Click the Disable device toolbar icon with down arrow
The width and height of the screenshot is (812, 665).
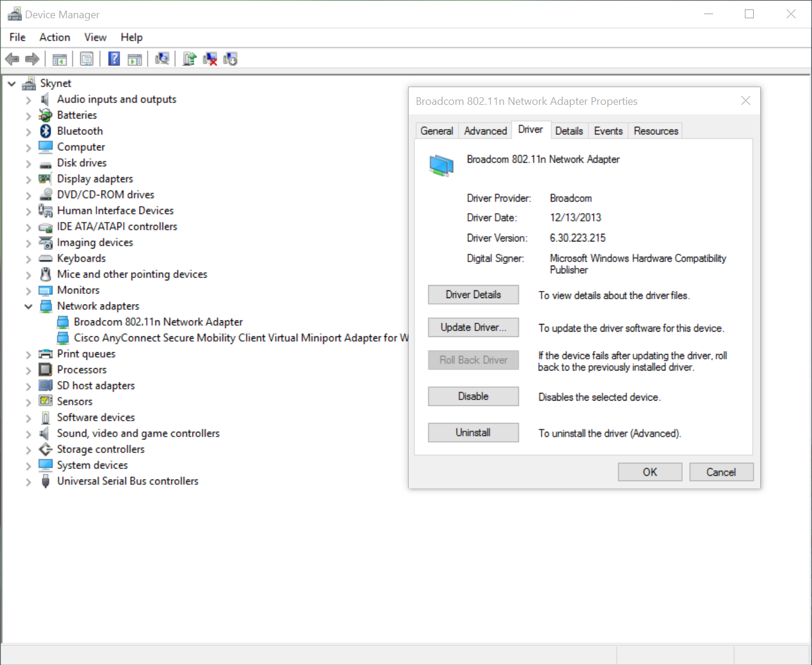(230, 59)
